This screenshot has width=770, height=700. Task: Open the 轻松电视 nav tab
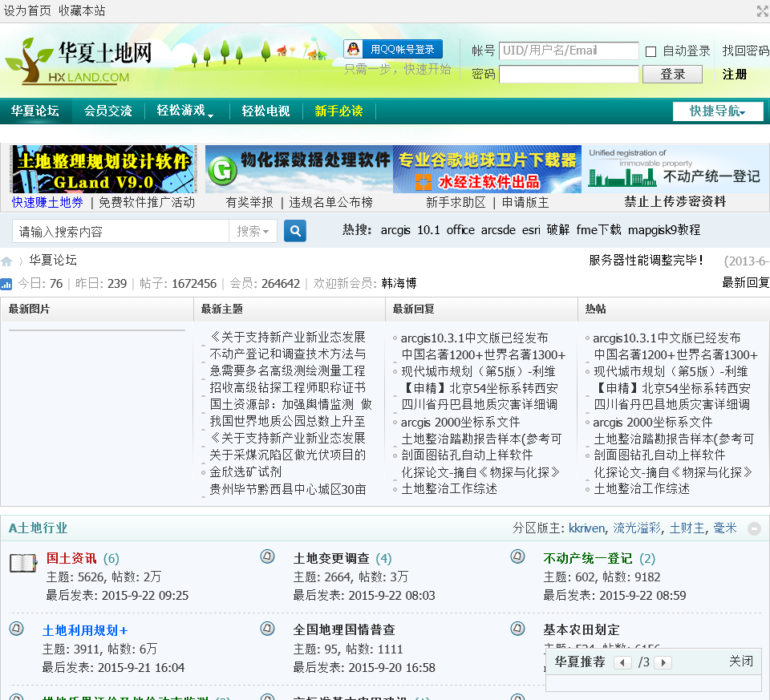point(265,111)
